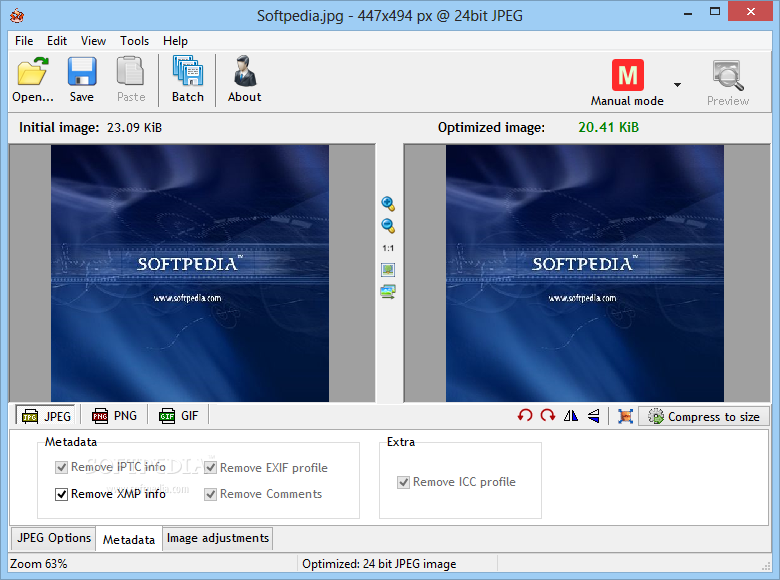Zoom out with the minus magnifier
This screenshot has width=780, height=580.
(388, 225)
